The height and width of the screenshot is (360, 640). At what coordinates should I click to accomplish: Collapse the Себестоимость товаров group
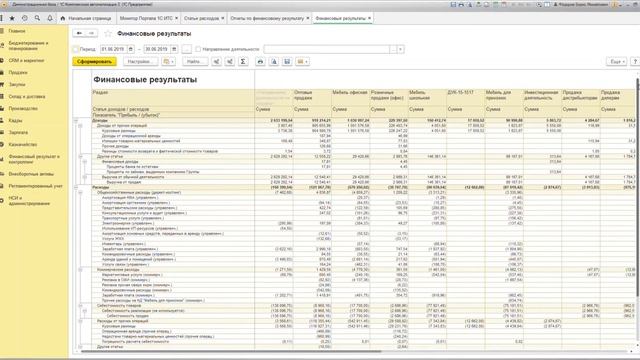point(80,306)
